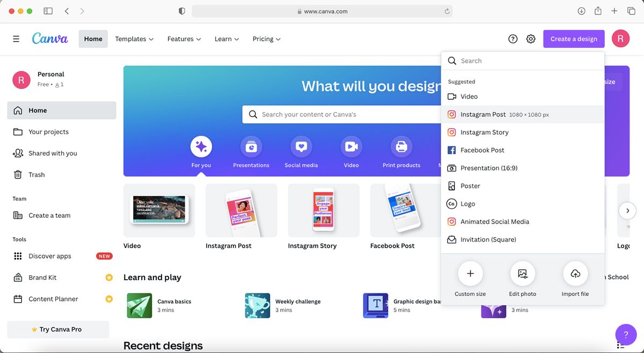The width and height of the screenshot is (644, 353).
Task: Choose Animated Social Media option
Action: [523, 222]
